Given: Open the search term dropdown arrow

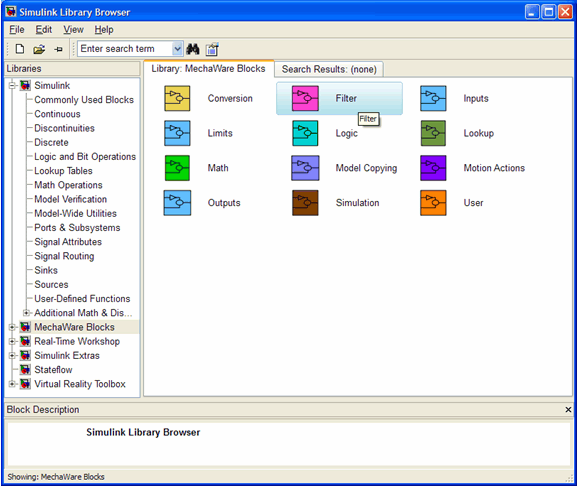Looking at the screenshot, I should click(x=177, y=49).
